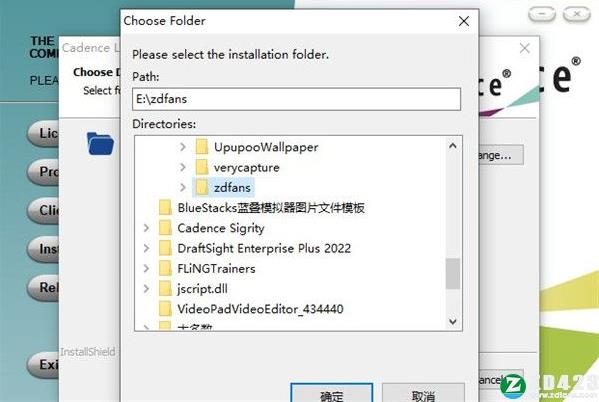Click the BlueStacks folder icon
This screenshot has width=599, height=402.
(165, 207)
